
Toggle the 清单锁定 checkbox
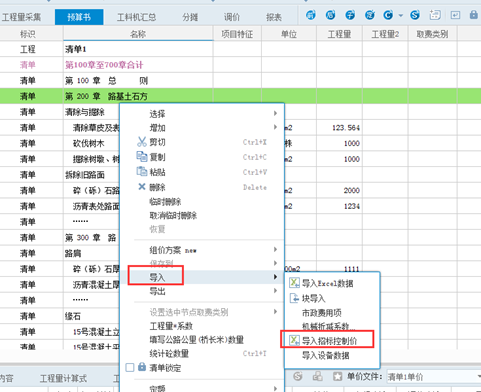coord(130,367)
